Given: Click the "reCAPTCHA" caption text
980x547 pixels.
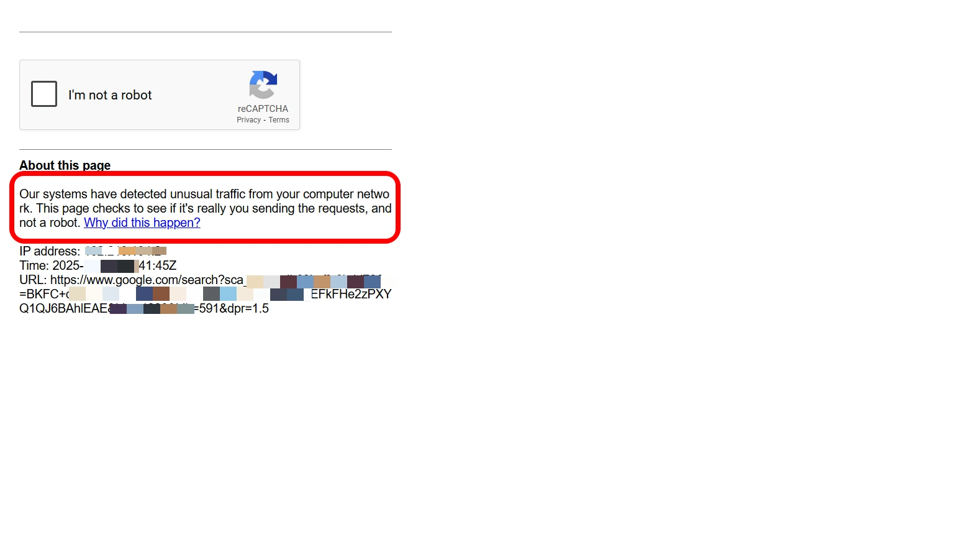Looking at the screenshot, I should click(x=263, y=109).
